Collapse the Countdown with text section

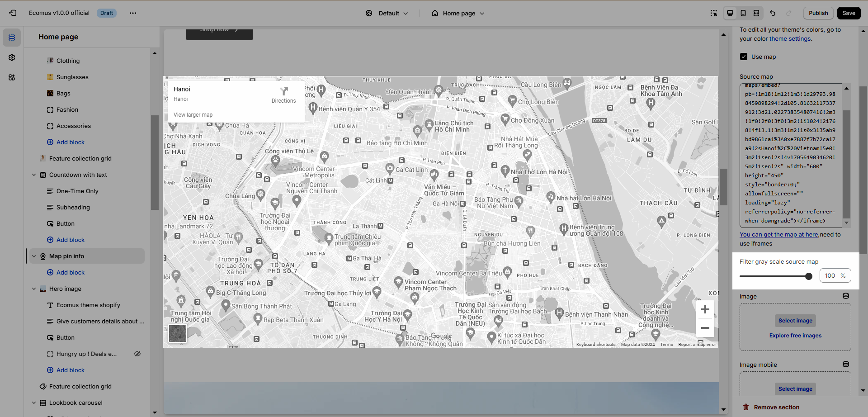(34, 175)
